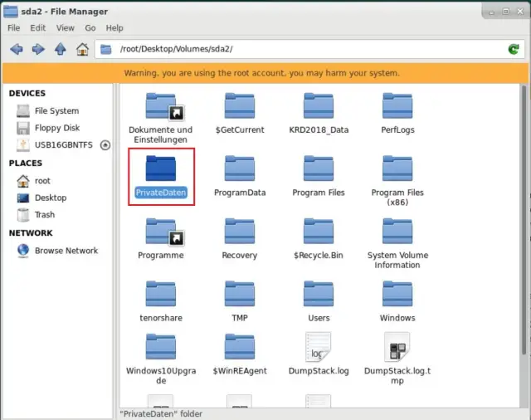This screenshot has height=420, width=531.
Task: Eject the USB16GBNTFS device
Action: [105, 145]
